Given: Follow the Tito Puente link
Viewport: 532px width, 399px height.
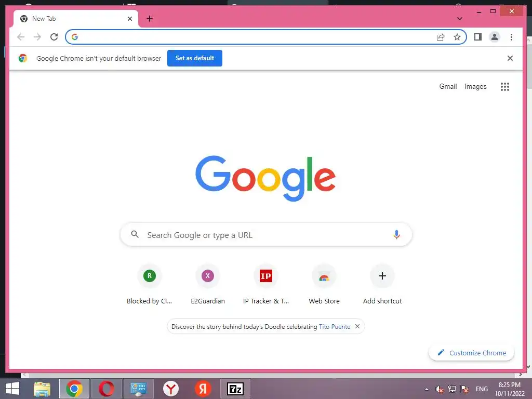Looking at the screenshot, I should point(335,326).
